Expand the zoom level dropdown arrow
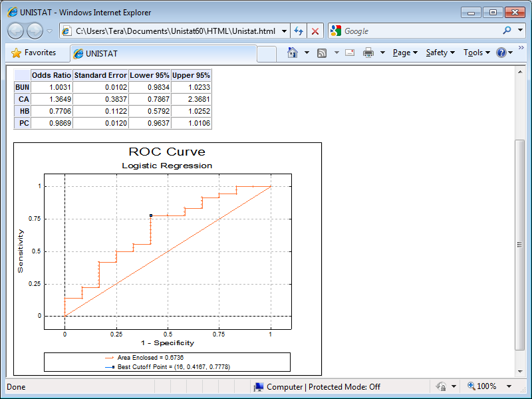The height and width of the screenshot is (399, 532). (509, 386)
